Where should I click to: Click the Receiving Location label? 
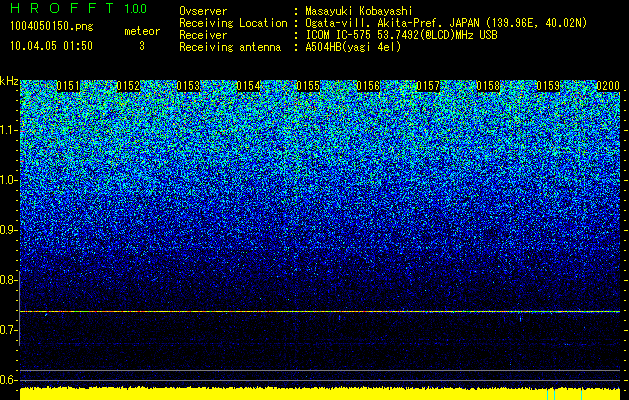tap(233, 23)
